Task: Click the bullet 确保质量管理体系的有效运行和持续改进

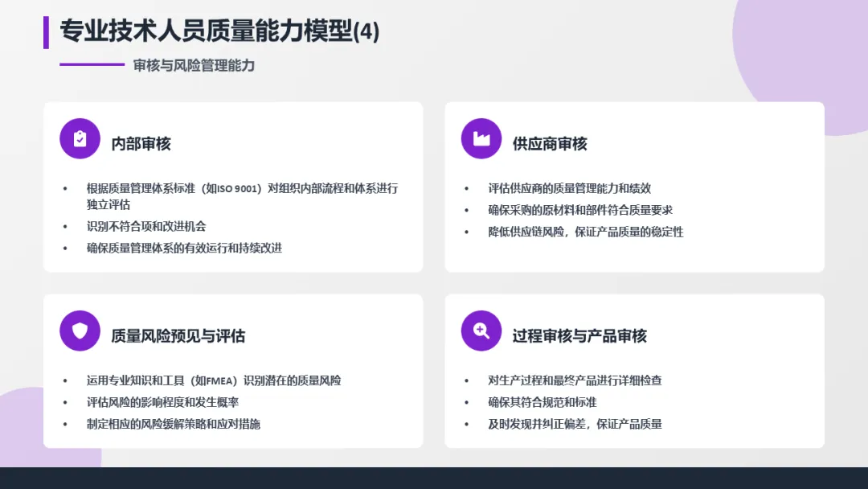Action: 184,248
